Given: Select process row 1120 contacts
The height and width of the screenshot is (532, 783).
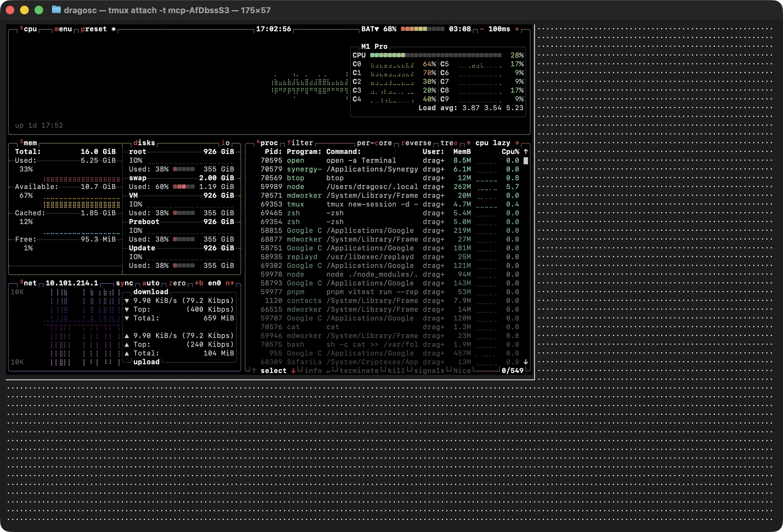Looking at the screenshot, I should pyautogui.click(x=390, y=301).
